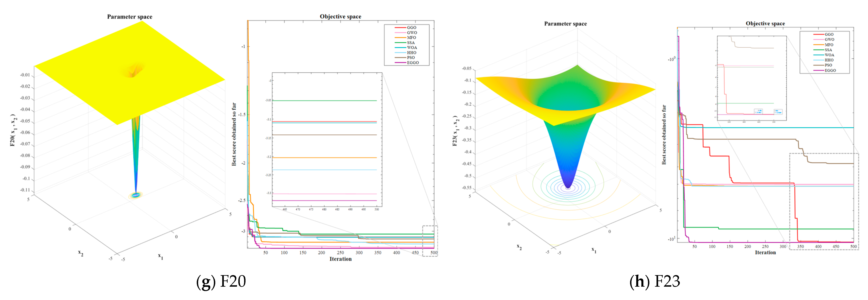Click the brown PSO line in F20 inset
The width and height of the screenshot is (868, 300).
[x=324, y=135]
